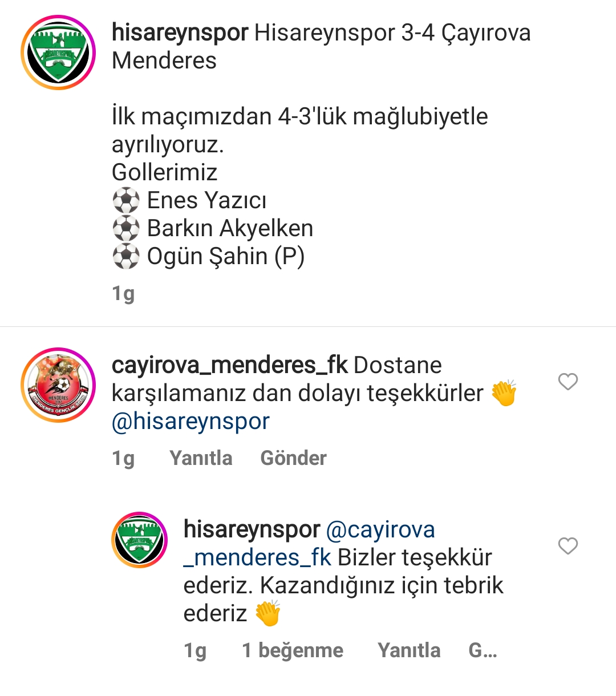Like the cayirova_menderes_fk comment with the heart
616x696 pixels.
pos(568,382)
